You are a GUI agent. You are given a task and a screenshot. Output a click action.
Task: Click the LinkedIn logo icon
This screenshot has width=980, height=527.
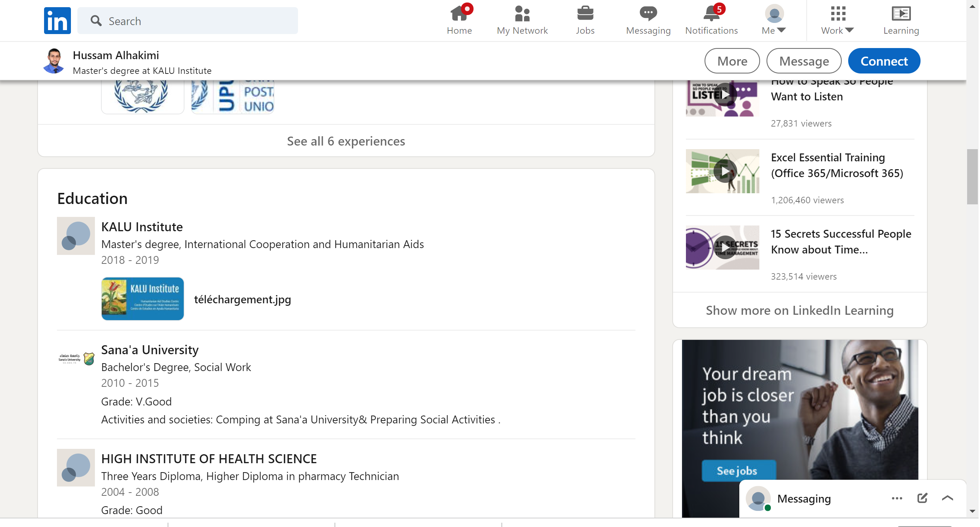57,20
